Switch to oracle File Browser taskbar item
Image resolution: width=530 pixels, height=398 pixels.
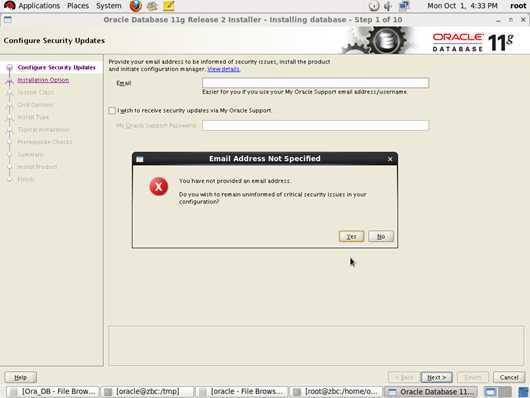point(242,392)
